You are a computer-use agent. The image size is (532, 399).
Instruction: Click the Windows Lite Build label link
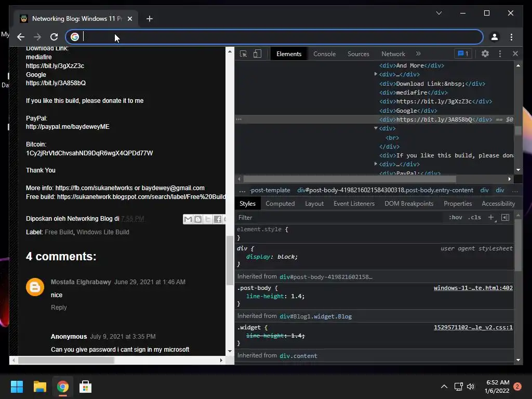[x=103, y=232]
